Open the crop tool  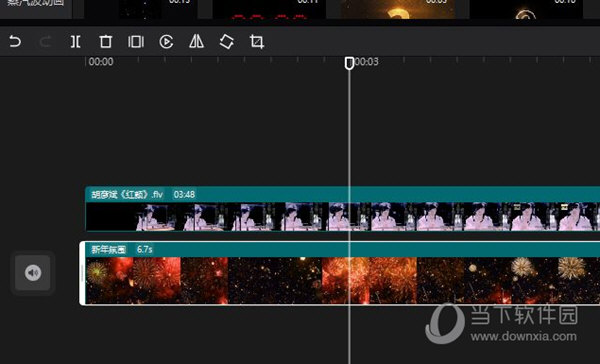257,41
